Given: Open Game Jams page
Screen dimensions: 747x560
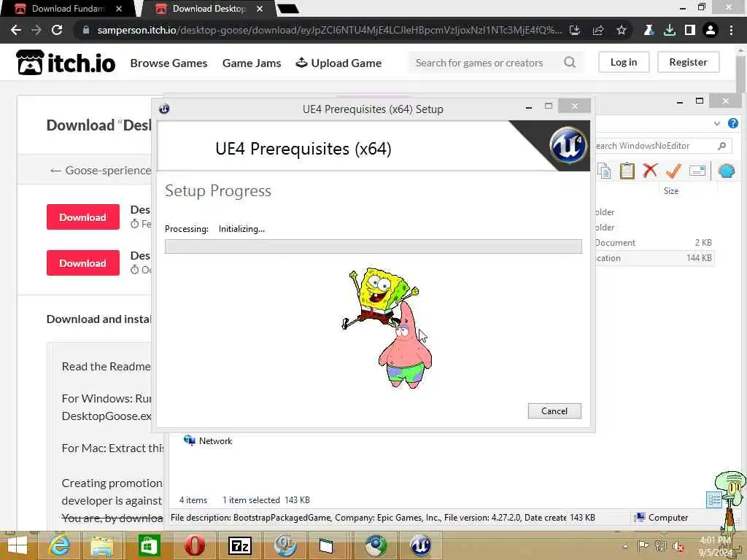Looking at the screenshot, I should point(252,63).
